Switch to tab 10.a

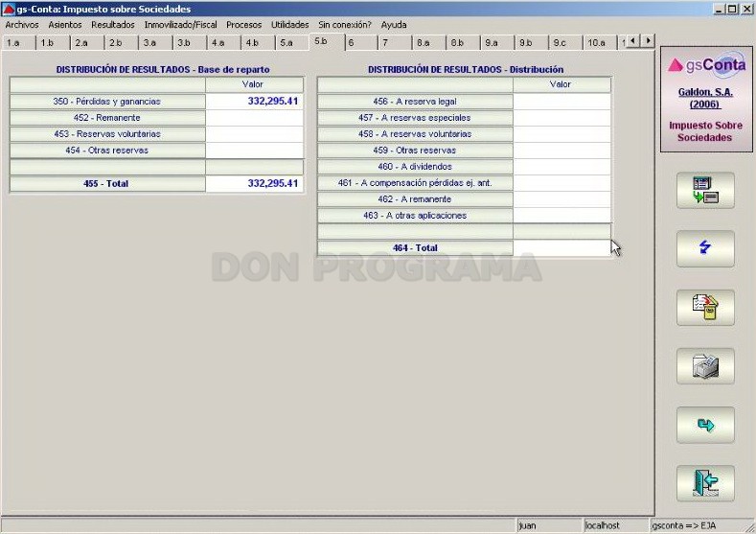coord(598,42)
